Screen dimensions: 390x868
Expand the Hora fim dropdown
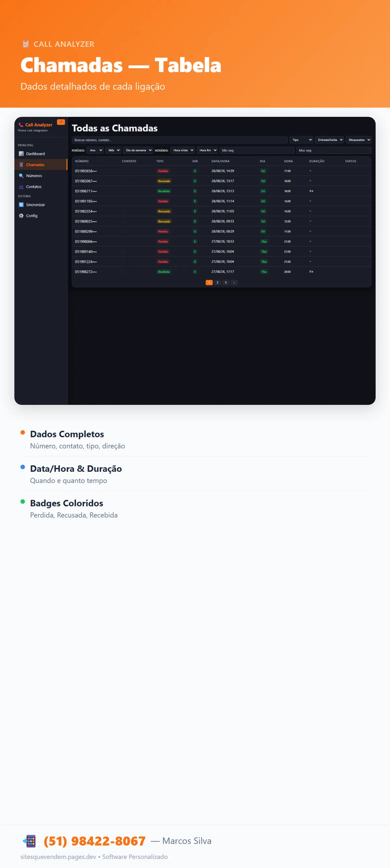click(207, 150)
